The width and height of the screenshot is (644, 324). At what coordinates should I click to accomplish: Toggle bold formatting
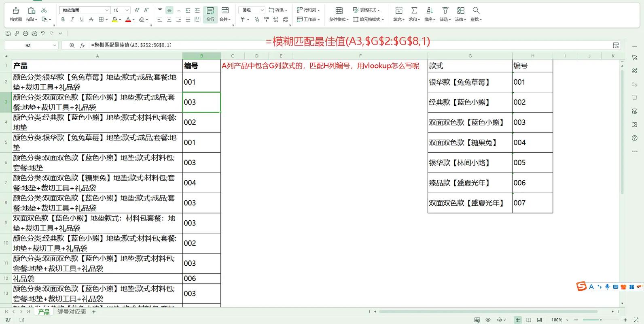(63, 19)
